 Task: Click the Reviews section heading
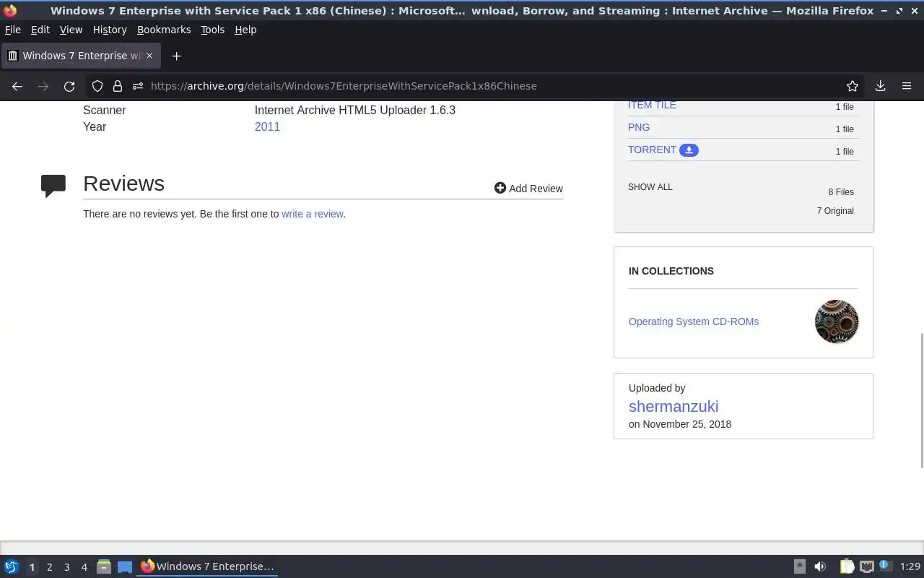(x=123, y=184)
